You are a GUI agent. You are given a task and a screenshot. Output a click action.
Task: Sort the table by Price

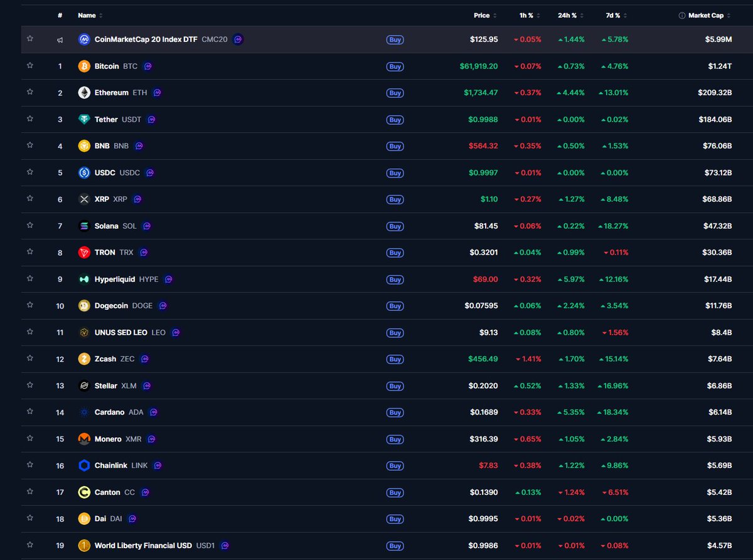pyautogui.click(x=486, y=15)
